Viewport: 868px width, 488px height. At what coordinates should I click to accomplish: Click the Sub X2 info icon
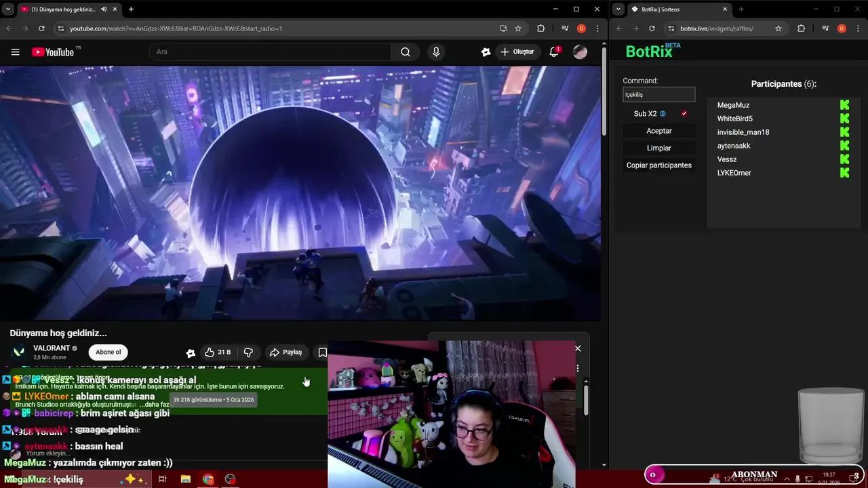click(x=663, y=114)
